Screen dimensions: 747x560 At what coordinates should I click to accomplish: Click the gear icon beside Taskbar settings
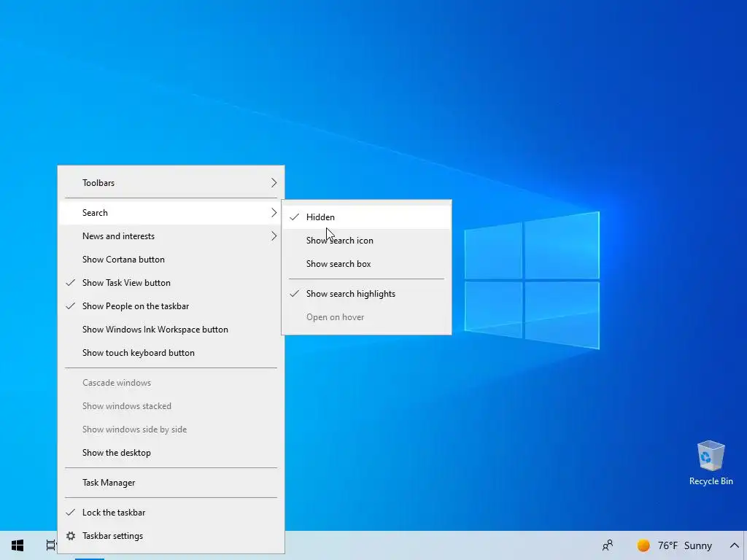(71, 536)
